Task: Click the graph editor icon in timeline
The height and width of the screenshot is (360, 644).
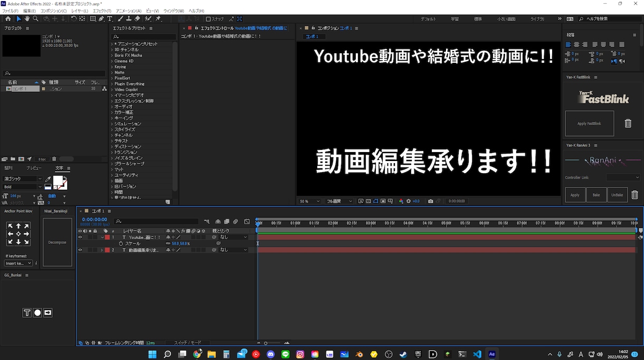Action: [x=247, y=222]
